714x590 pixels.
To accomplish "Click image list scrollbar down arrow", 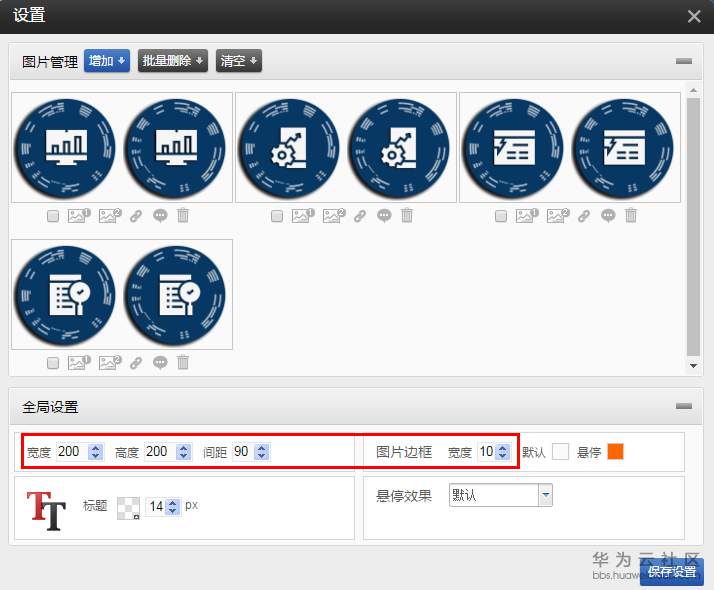I will point(693,366).
